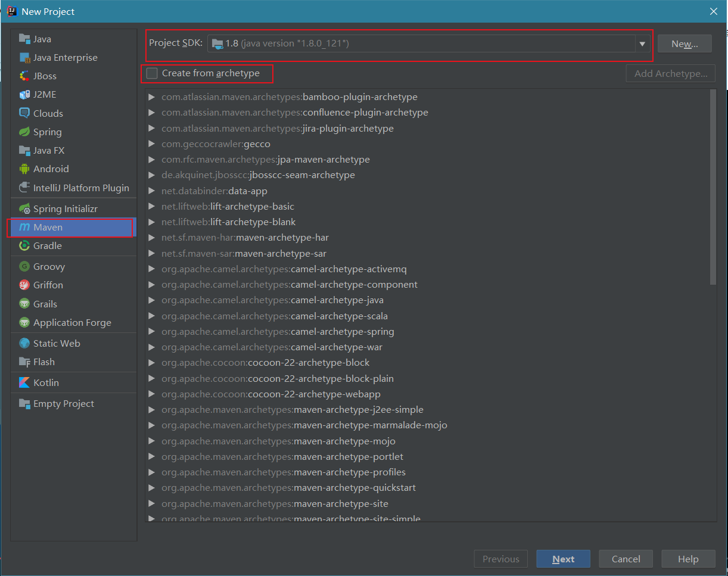
Task: Choose Gradle project type label
Action: (48, 245)
